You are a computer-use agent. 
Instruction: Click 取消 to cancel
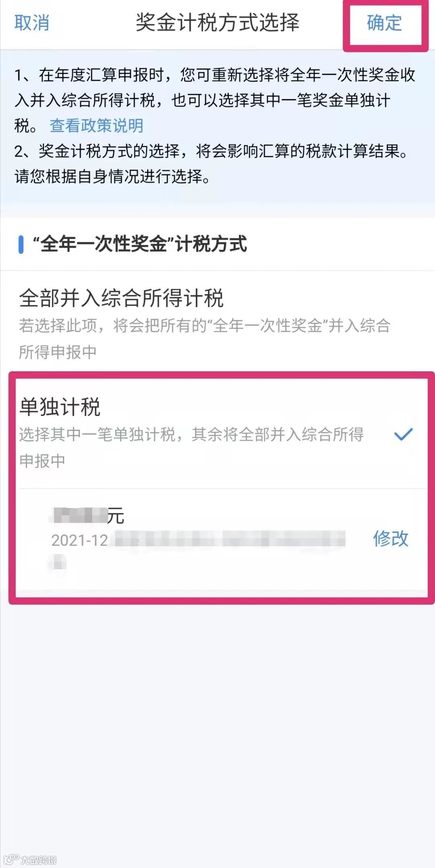click(x=32, y=23)
